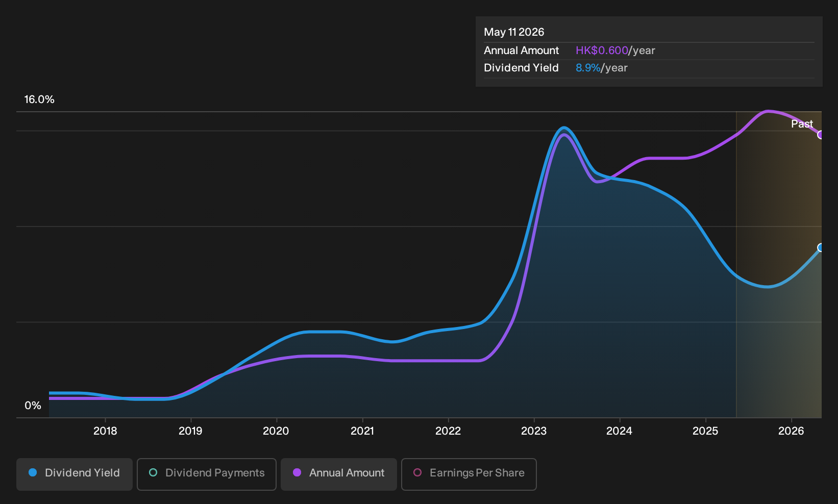Click the 2026 x-axis label

[791, 431]
